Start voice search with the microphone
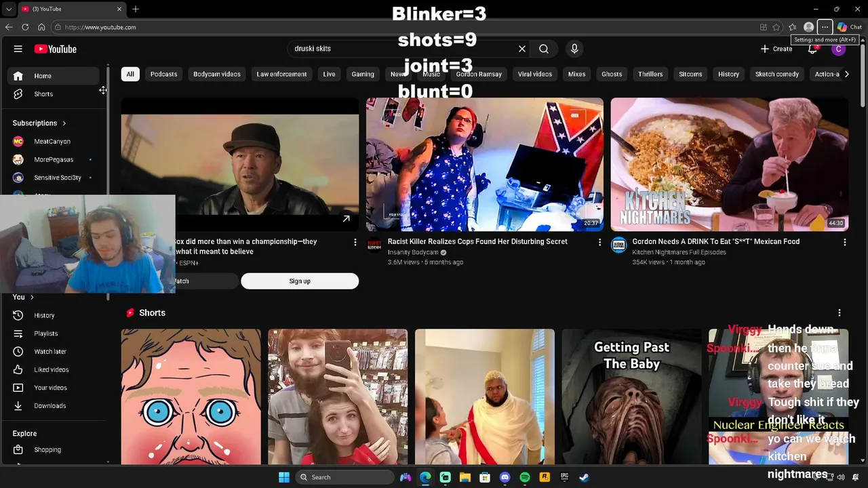The width and height of the screenshot is (868, 488). coord(574,49)
